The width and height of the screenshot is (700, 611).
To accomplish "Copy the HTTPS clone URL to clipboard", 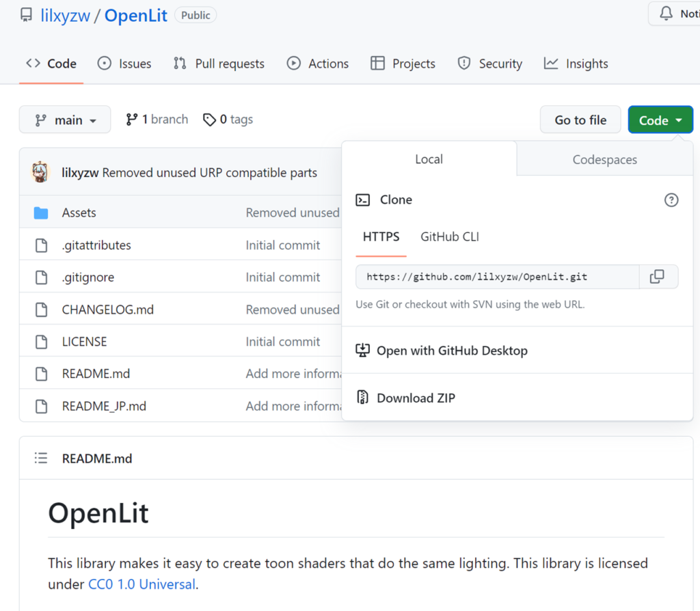I will click(x=657, y=277).
